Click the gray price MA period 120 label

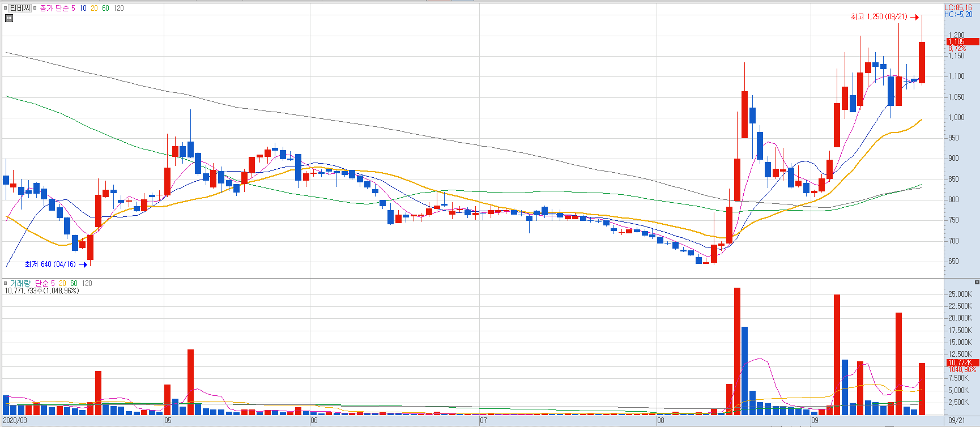(118, 8)
